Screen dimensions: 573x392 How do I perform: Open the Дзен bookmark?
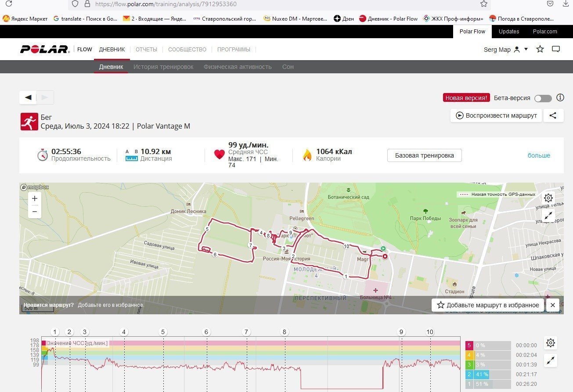point(344,18)
